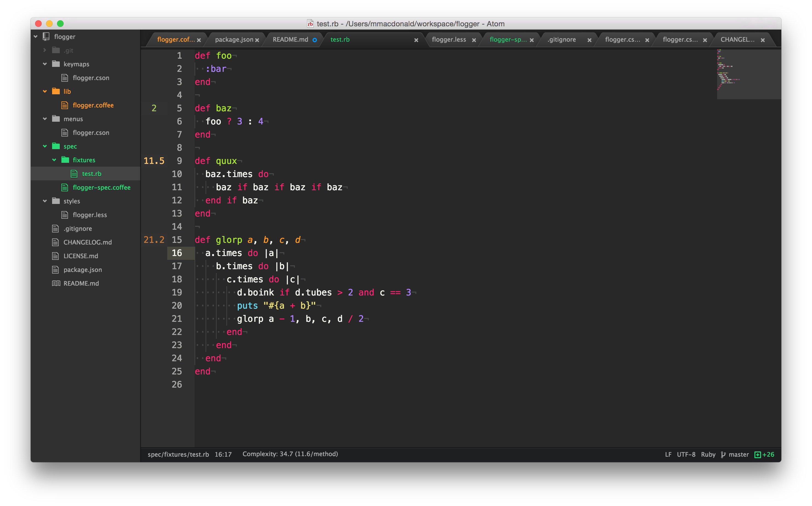The width and height of the screenshot is (812, 506).
Task: Switch to the README.md tab
Action: [291, 39]
